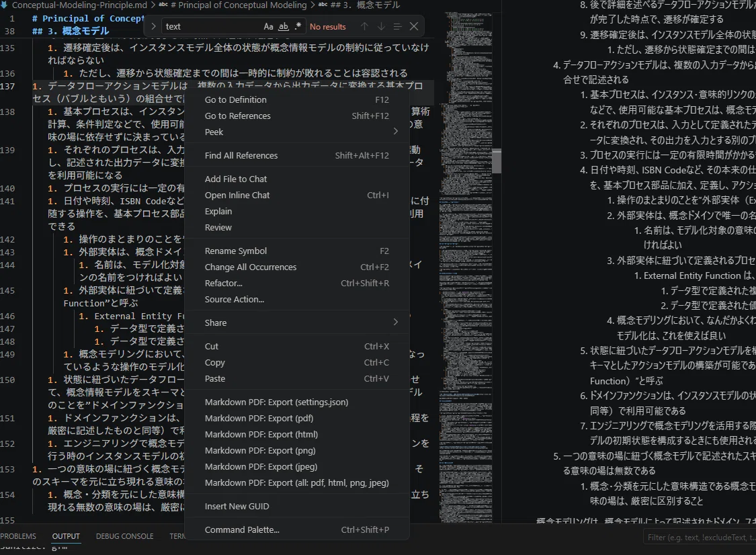This screenshot has height=555, width=756.
Task: Toggle Match Whole Word in find widget
Action: 284,26
